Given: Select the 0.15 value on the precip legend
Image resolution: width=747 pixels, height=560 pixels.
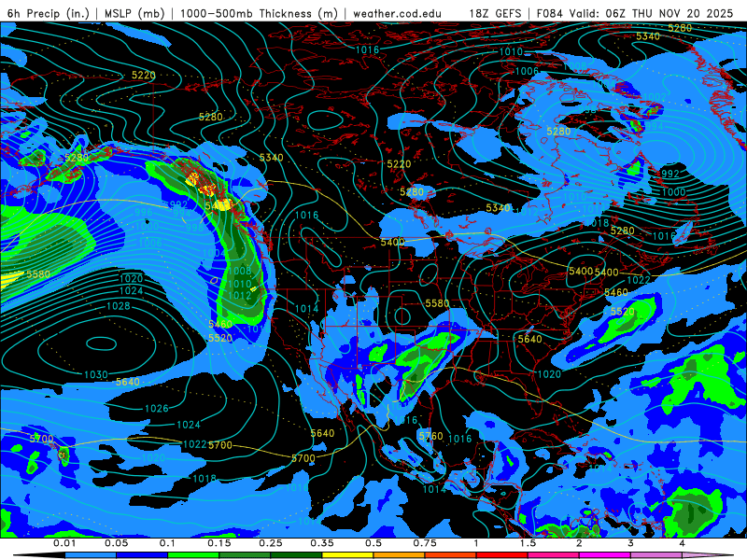Looking at the screenshot, I should pos(219,543).
